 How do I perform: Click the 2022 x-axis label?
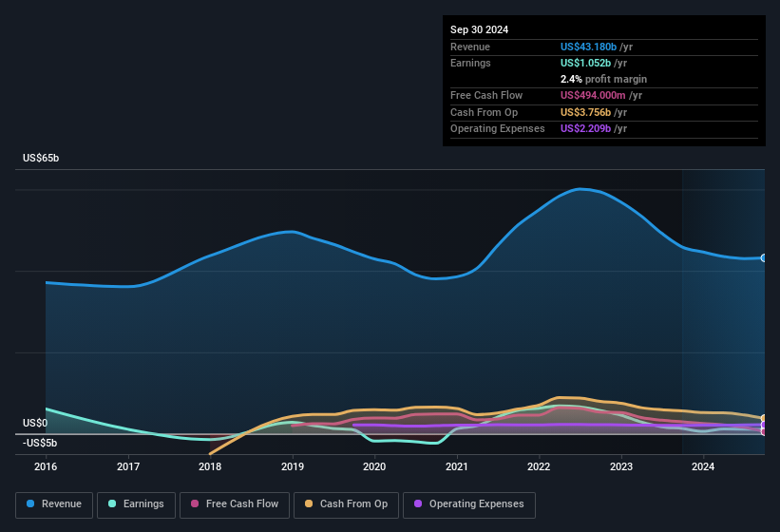point(539,466)
